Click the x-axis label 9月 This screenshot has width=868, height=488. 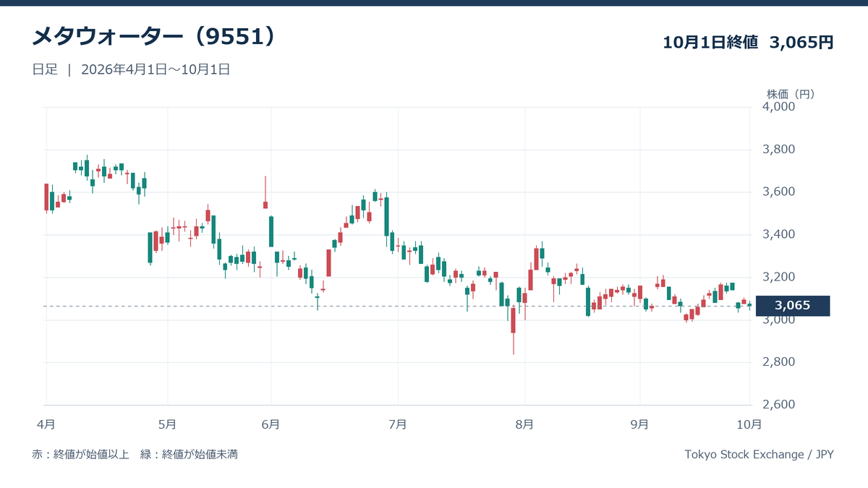pos(639,424)
